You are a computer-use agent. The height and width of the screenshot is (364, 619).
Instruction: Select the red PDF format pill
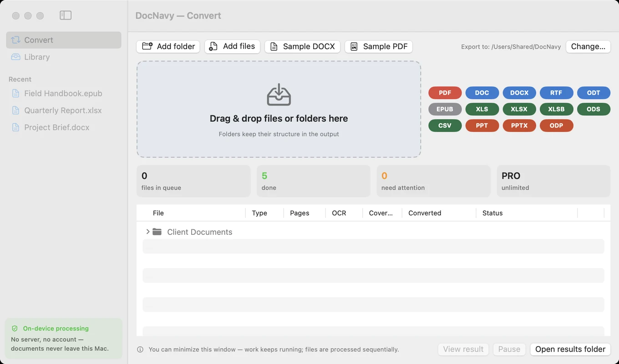tap(445, 93)
